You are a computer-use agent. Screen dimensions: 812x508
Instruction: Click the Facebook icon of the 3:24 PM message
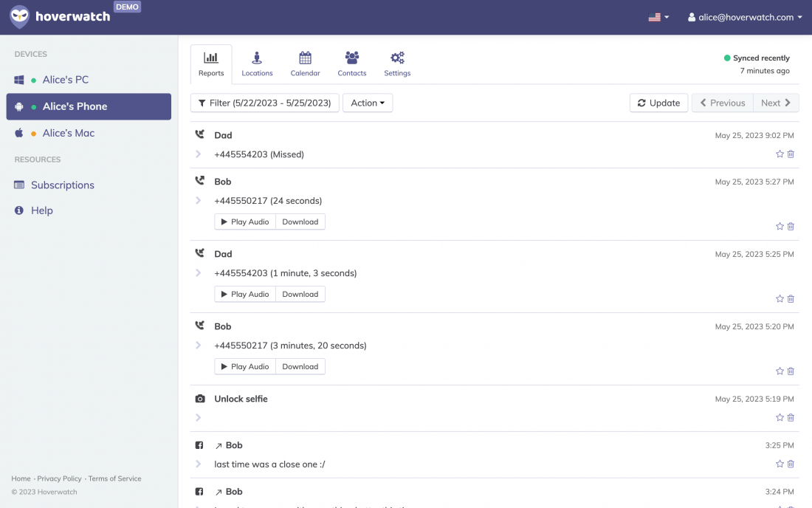pos(199,492)
